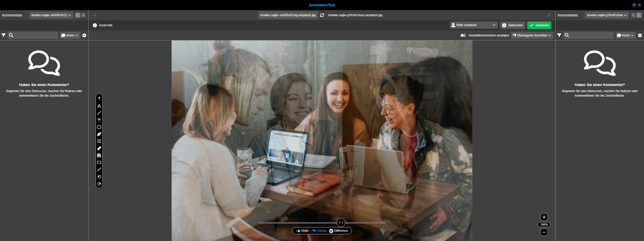Open right panel comment type dropdown
Screen dimensions: 644x241
(x=626, y=35)
